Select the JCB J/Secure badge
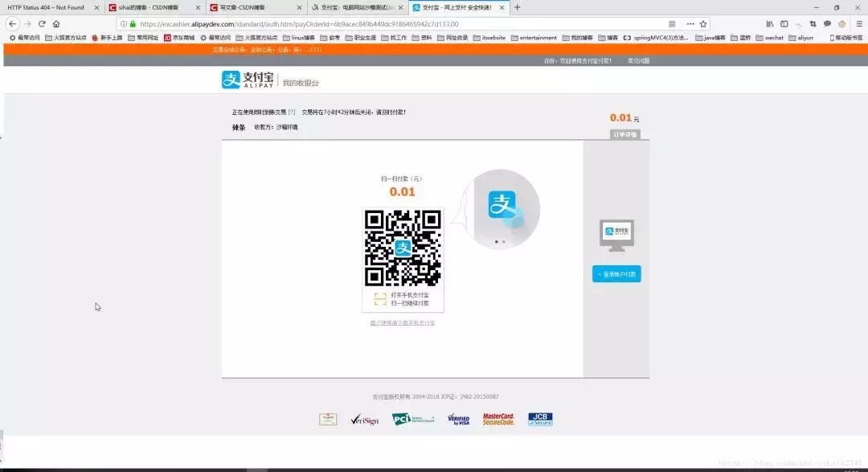This screenshot has height=472, width=868. [539, 419]
